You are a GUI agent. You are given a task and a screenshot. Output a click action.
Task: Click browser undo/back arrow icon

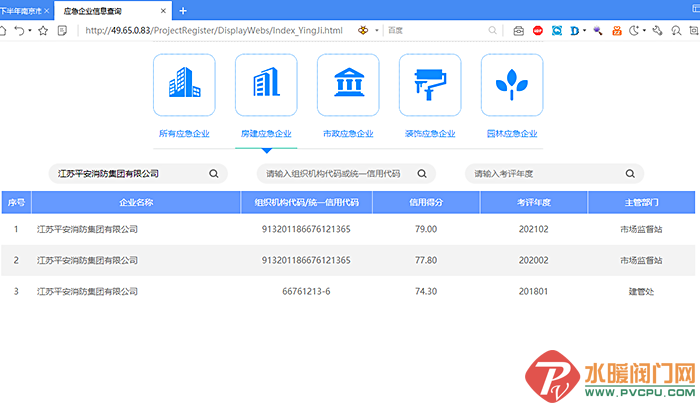pyautogui.click(x=19, y=30)
